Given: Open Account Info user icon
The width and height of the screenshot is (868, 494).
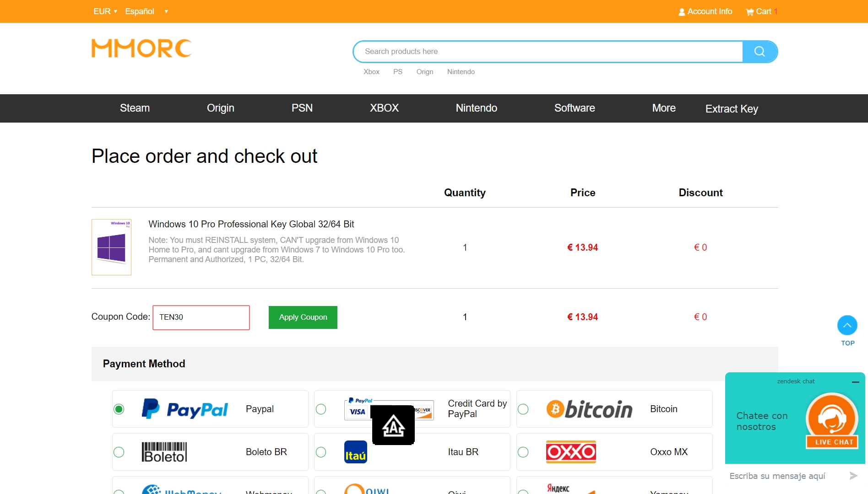Looking at the screenshot, I should point(682,12).
